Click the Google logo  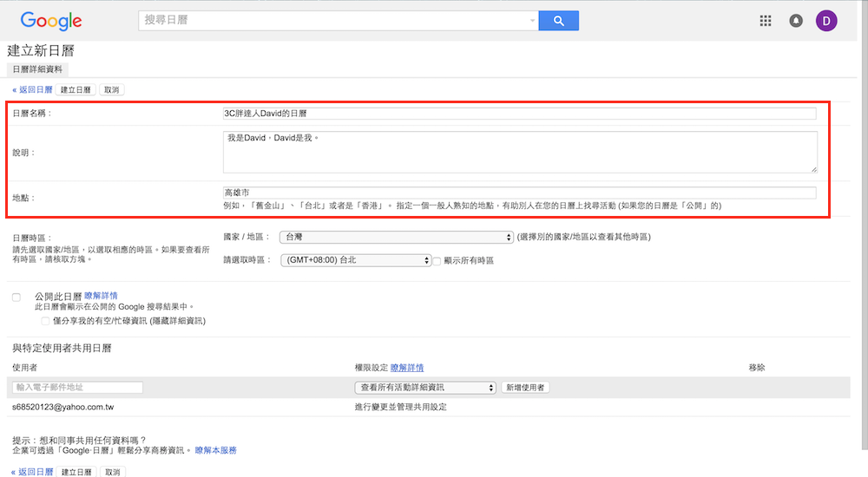[x=51, y=21]
